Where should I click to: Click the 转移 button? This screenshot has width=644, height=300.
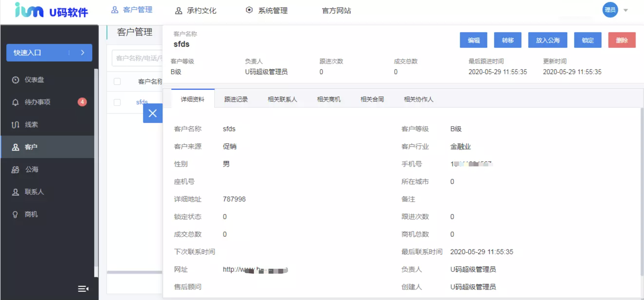(508, 40)
